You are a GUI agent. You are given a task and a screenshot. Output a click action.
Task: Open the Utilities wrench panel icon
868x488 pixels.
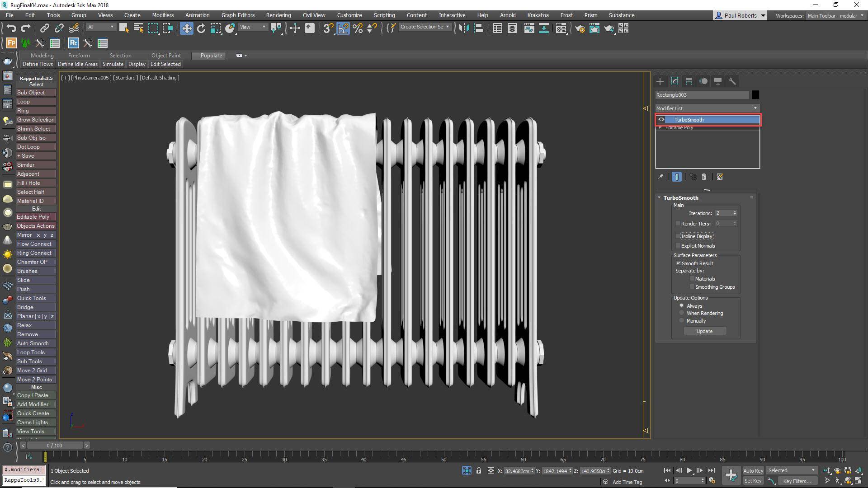732,81
